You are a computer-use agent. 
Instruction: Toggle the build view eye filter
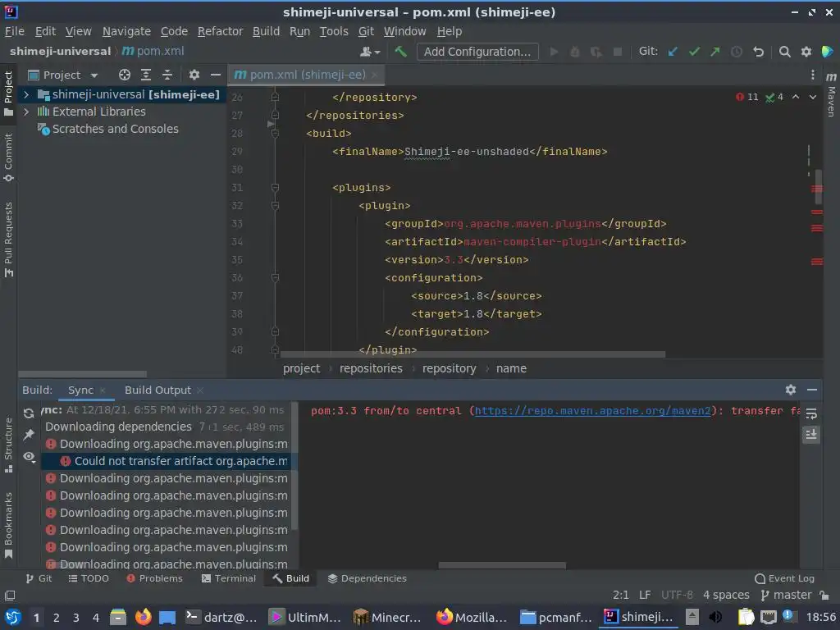tap(29, 456)
